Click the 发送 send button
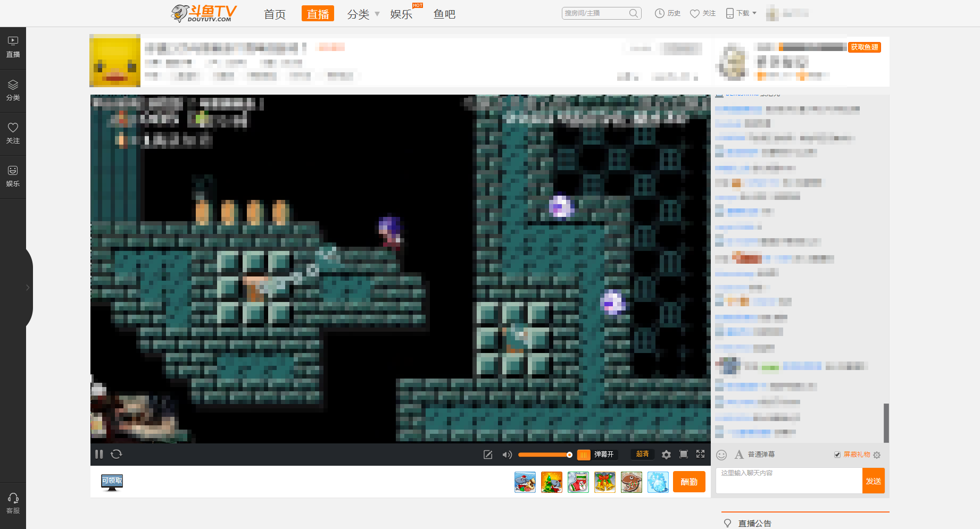Viewport: 980px width, 529px height. (x=874, y=481)
